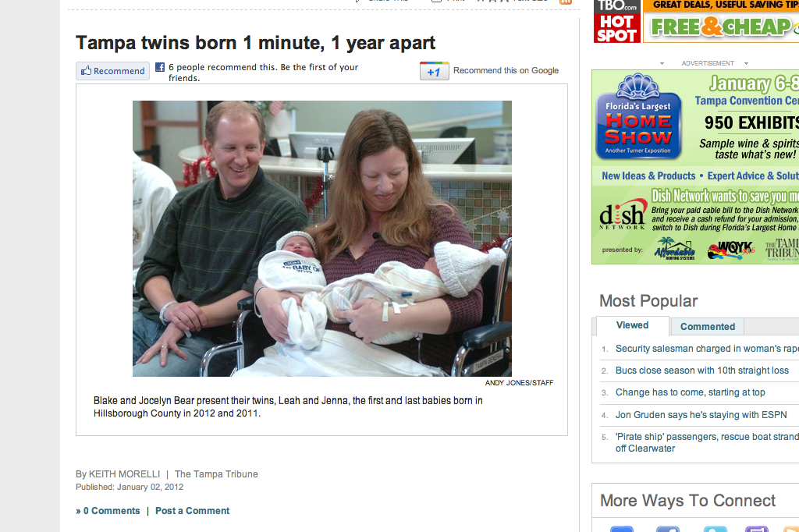Click the Dish Network logo in ad
The width and height of the screenshot is (799, 532).
pyautogui.click(x=623, y=214)
